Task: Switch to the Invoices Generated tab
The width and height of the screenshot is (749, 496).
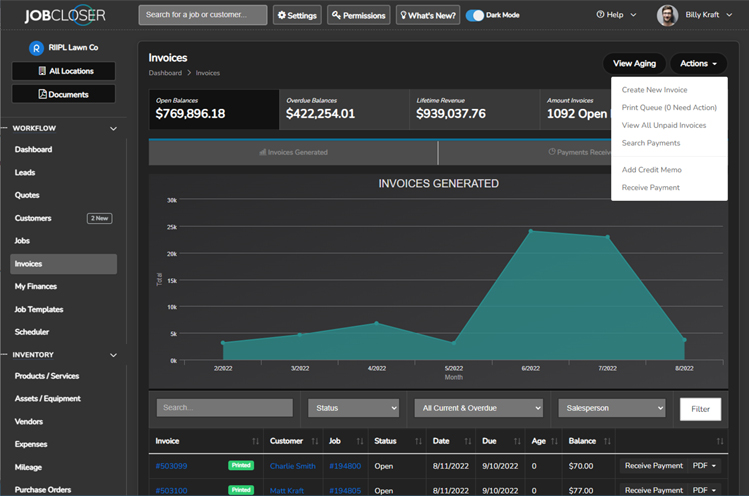Action: point(293,152)
